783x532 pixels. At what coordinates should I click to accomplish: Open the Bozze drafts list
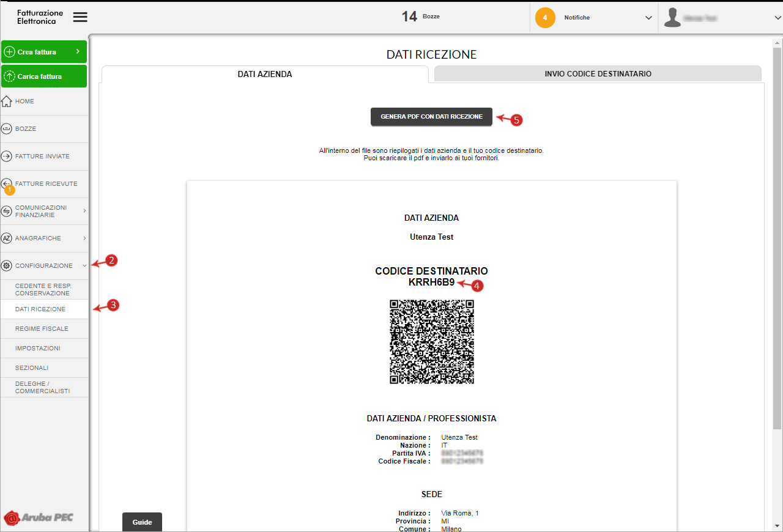[x=44, y=129]
